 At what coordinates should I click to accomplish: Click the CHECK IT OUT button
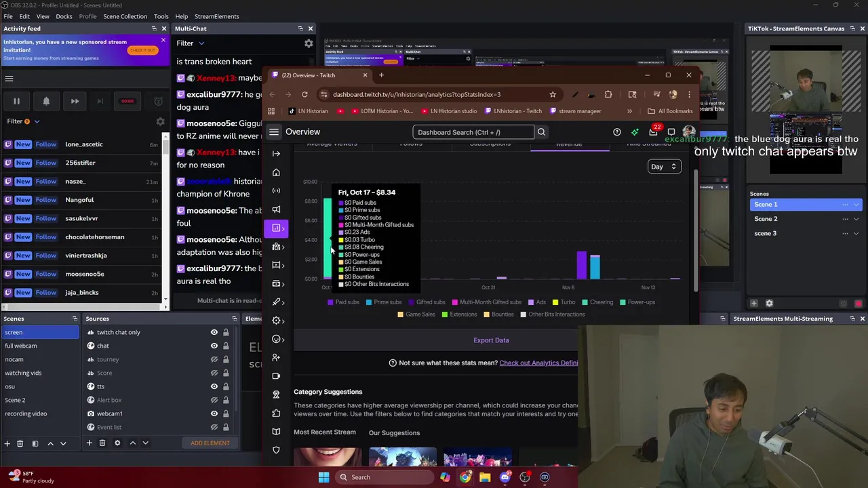[x=142, y=50]
